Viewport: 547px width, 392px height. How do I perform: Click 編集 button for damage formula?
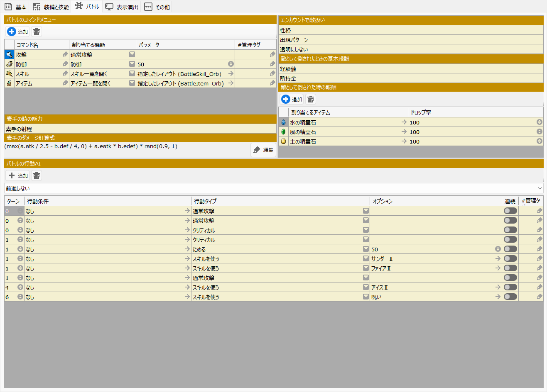263,150
